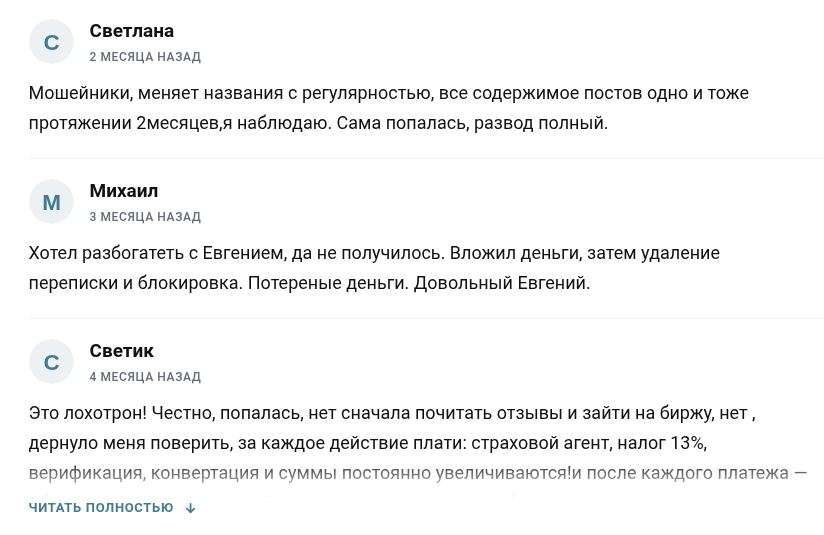The image size is (824, 535).
Task: Click Светик's round avatar icon
Action: (52, 363)
